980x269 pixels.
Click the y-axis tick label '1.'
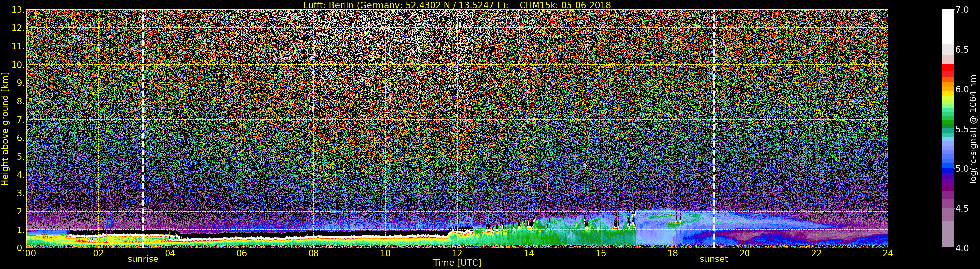pos(21,230)
